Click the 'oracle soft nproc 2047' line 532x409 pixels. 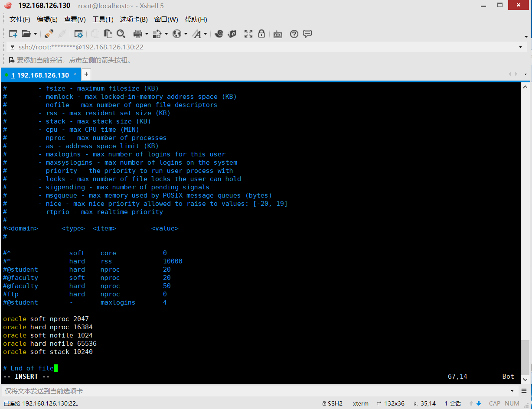[x=46, y=319]
